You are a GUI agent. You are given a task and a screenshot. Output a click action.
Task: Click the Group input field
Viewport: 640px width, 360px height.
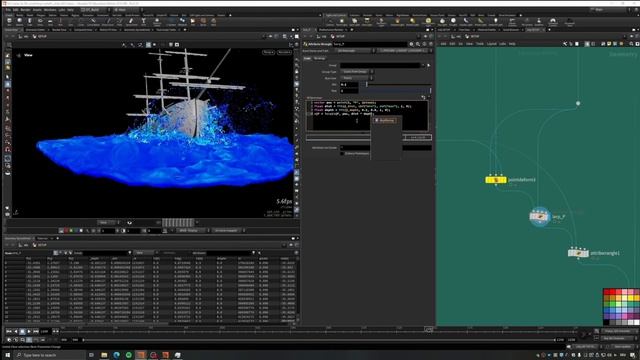[x=380, y=65]
